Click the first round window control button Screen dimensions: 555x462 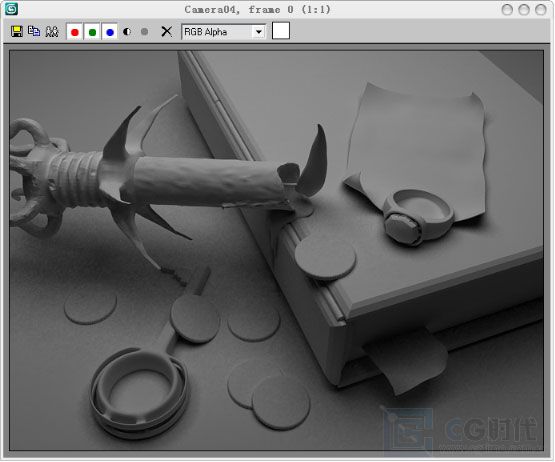click(x=507, y=10)
